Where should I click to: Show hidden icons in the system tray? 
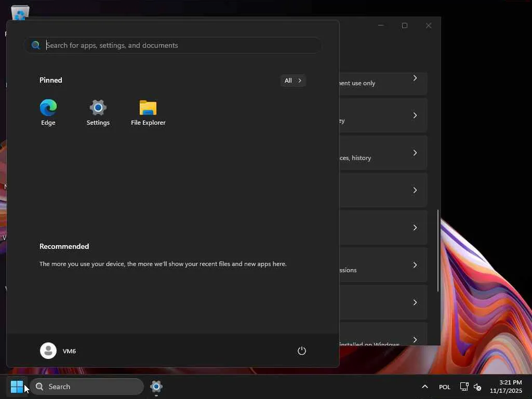[424, 387]
